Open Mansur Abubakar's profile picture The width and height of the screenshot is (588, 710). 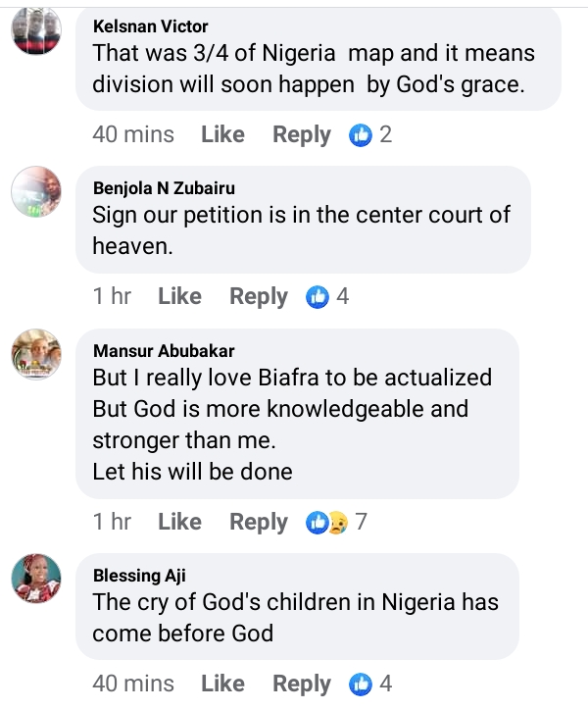(37, 354)
